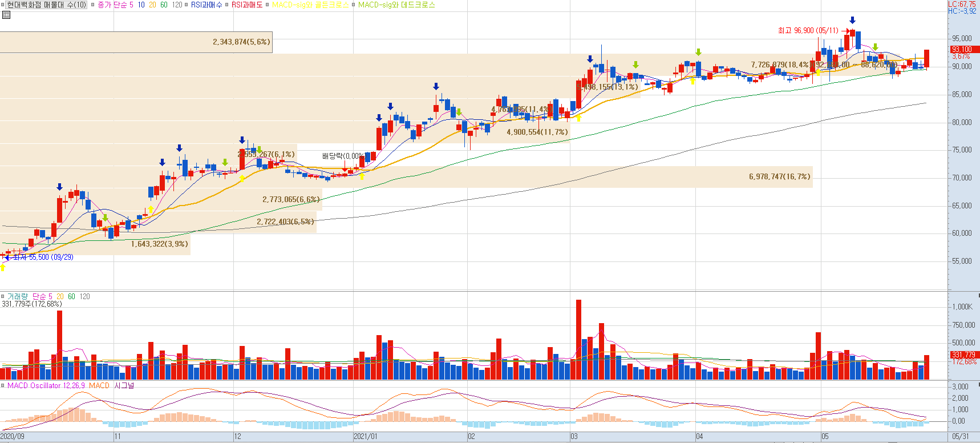The height and width of the screenshot is (443, 980).
Task: Click the 75,000 price axis label
Action: click(x=962, y=150)
